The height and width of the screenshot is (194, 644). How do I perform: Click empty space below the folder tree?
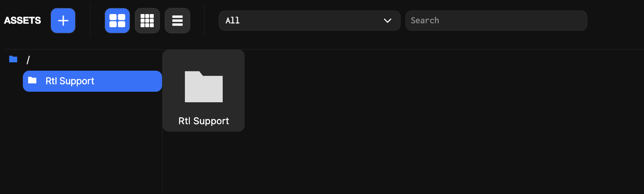(x=81, y=145)
